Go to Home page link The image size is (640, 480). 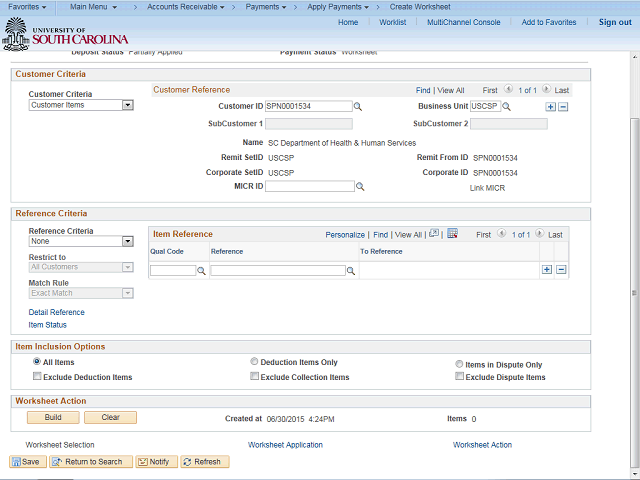(x=348, y=22)
